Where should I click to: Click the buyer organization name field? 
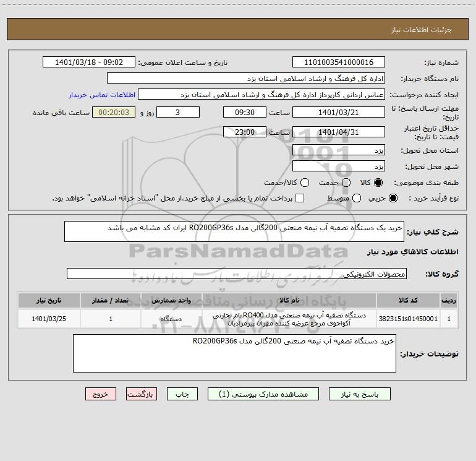pyautogui.click(x=246, y=79)
